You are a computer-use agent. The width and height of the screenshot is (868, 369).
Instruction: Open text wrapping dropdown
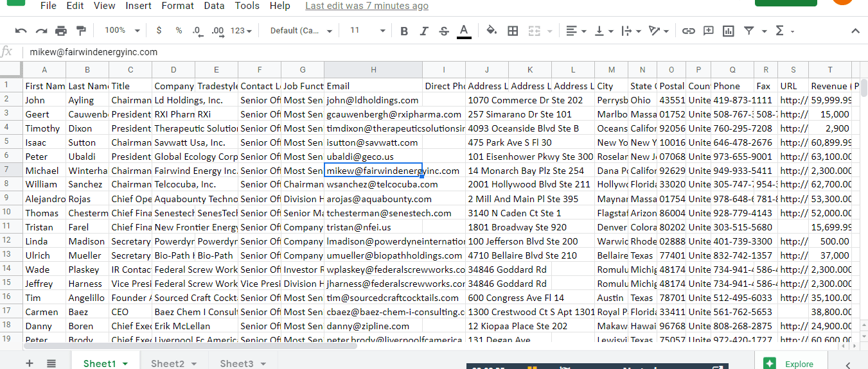point(631,31)
